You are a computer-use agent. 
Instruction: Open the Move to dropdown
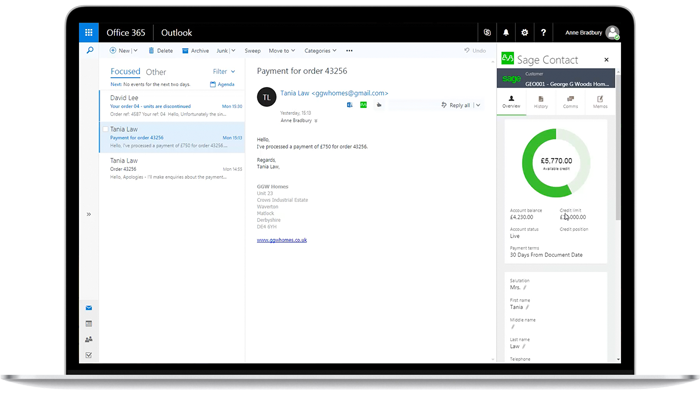282,51
